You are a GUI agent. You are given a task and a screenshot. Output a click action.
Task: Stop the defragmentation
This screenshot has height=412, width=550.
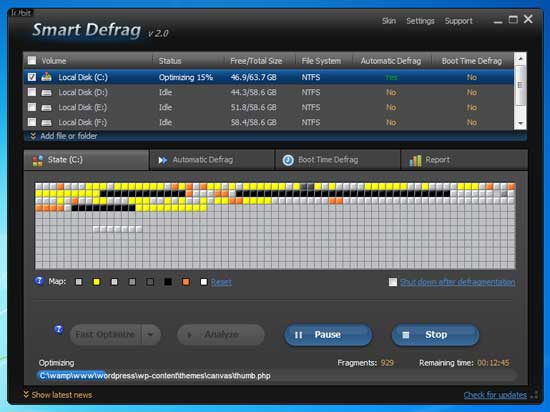click(436, 335)
